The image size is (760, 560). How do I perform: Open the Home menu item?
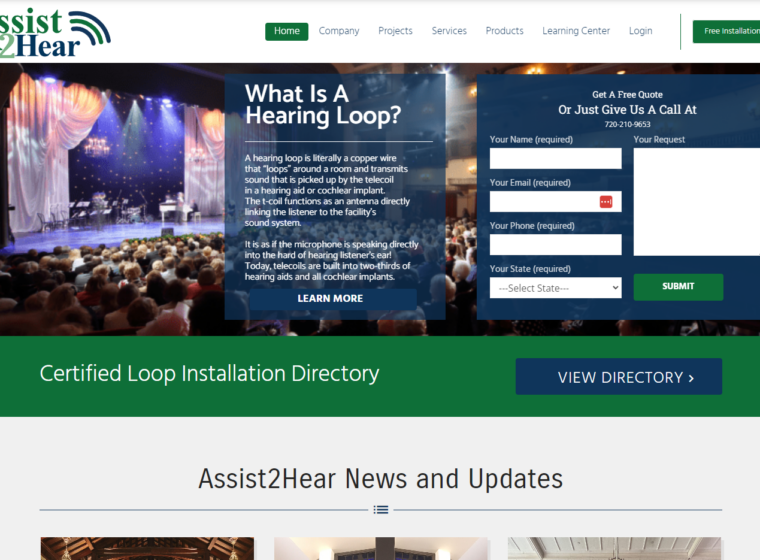point(286,31)
